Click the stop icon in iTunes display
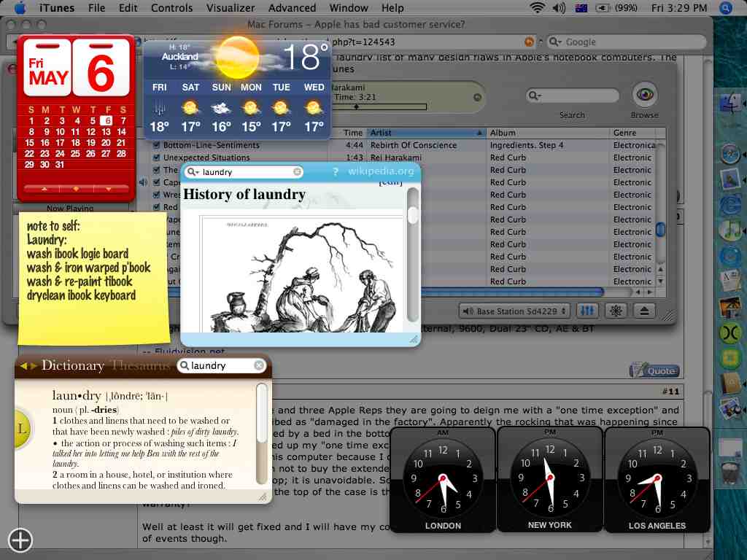This screenshot has height=560, width=747. pyautogui.click(x=477, y=97)
